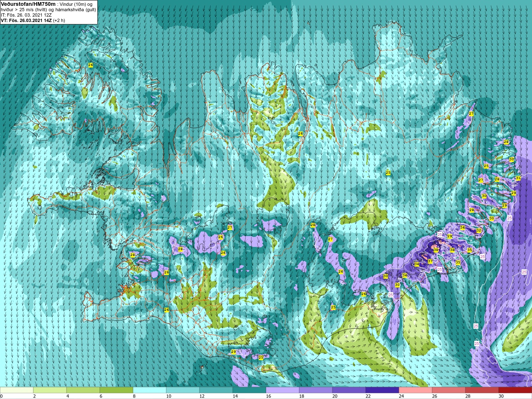Click the Veðurstofan/HM750m title text
The image size is (532, 399).
27,4
